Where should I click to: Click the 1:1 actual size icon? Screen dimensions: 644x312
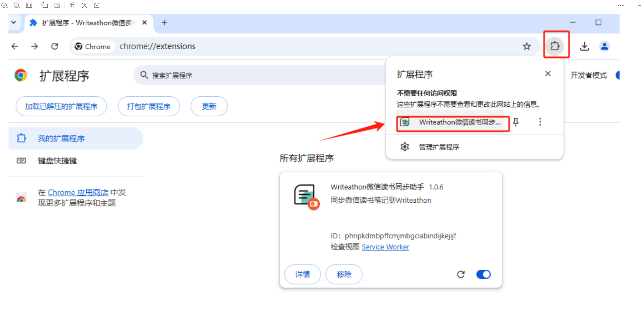click(29, 5)
